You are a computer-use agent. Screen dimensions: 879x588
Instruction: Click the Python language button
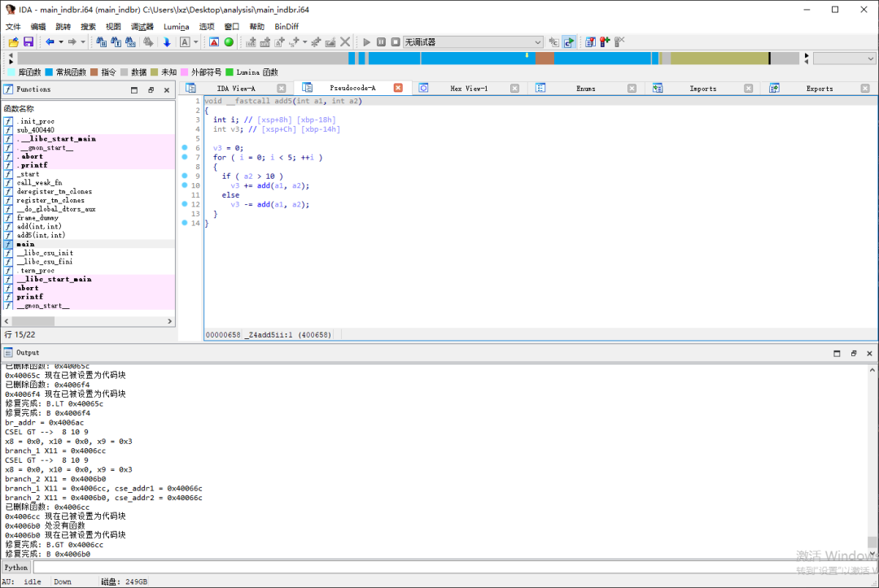15,568
